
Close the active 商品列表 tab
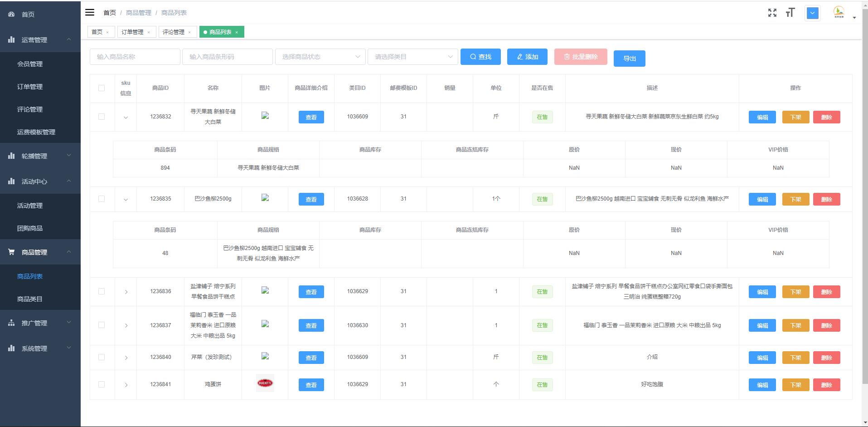point(237,32)
